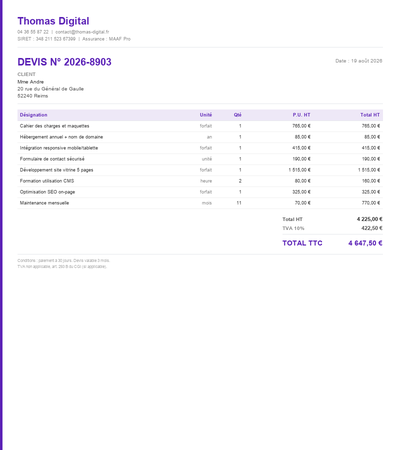400x450 pixels.
Task: Click the unit "mois" in Maintenance row
Action: 207,203
